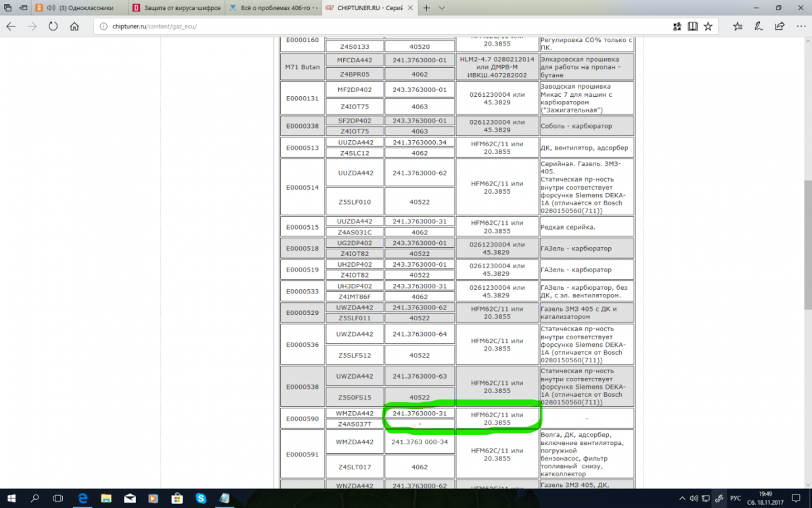812x508 pixels.
Task: Toggle РУС keyboard language indicator
Action: tap(736, 499)
